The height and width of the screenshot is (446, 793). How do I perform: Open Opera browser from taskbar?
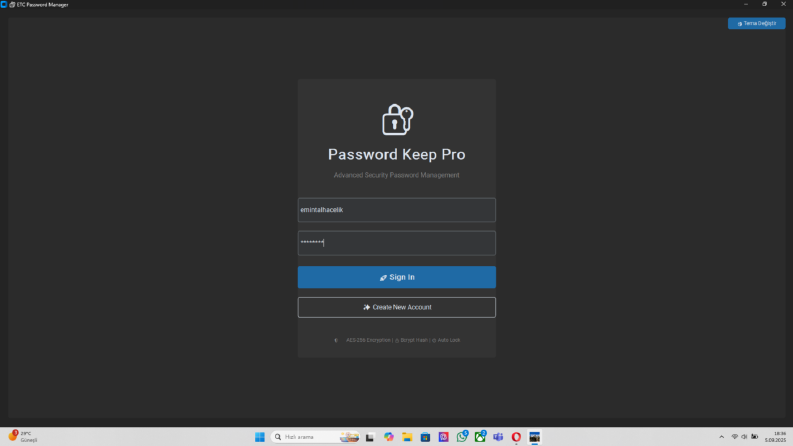tap(516, 437)
